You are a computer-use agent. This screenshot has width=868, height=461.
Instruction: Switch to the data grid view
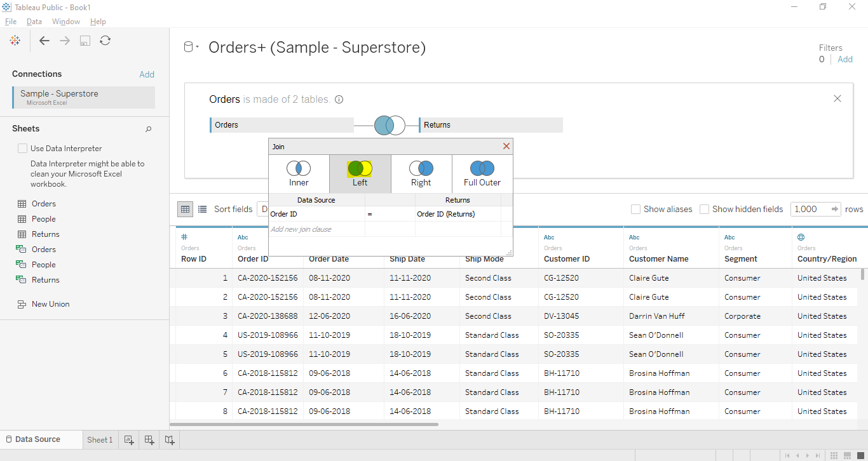tap(185, 209)
